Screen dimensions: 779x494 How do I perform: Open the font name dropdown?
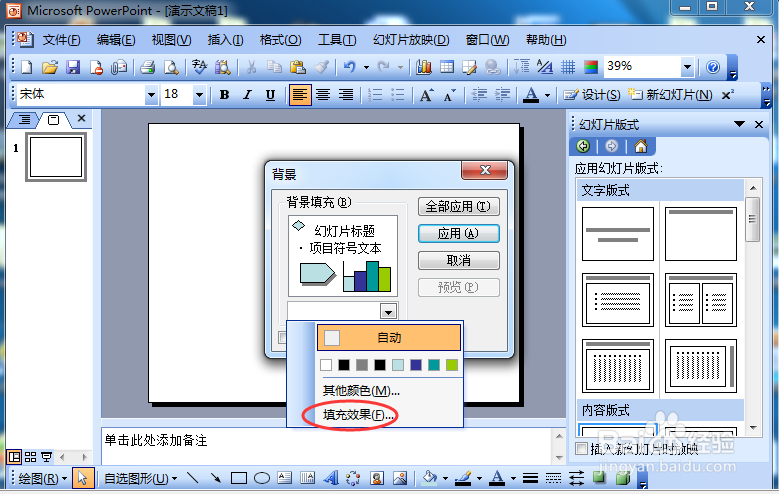(x=151, y=94)
